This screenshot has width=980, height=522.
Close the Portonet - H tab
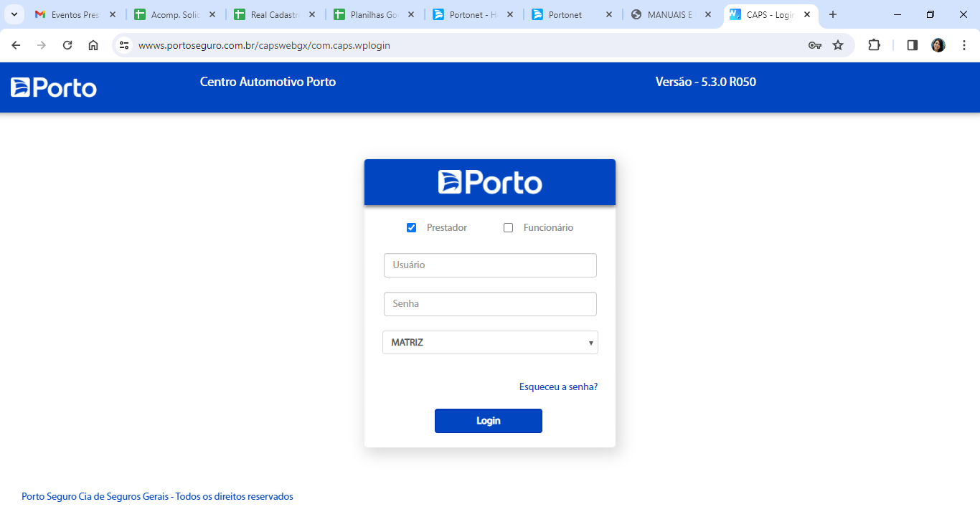[510, 14]
